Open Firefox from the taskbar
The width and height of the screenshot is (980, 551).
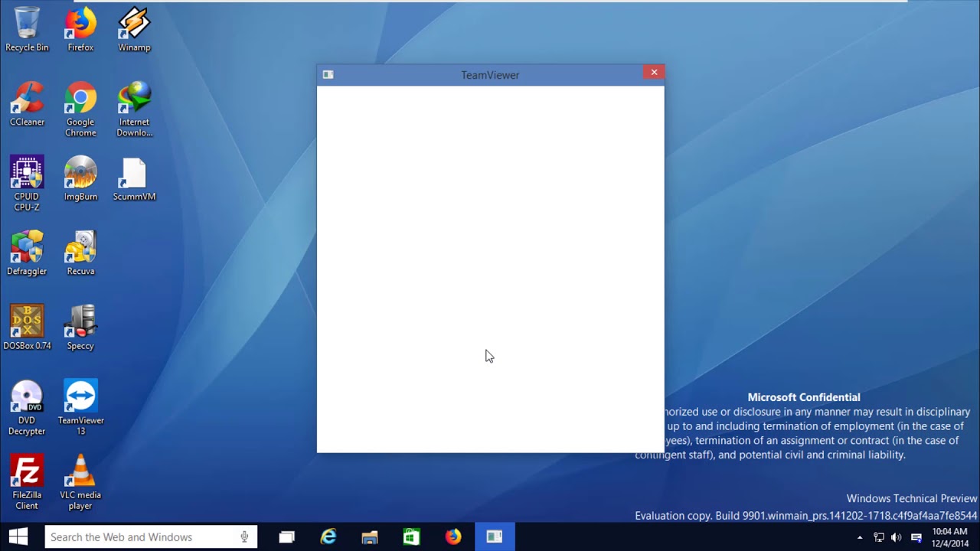point(453,537)
